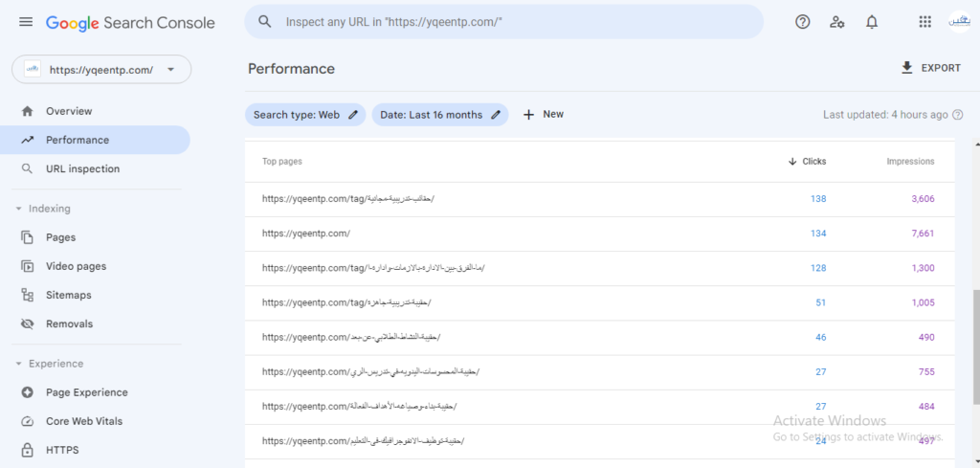Click the EXPORT button
This screenshot has height=468, width=980.
(x=930, y=68)
